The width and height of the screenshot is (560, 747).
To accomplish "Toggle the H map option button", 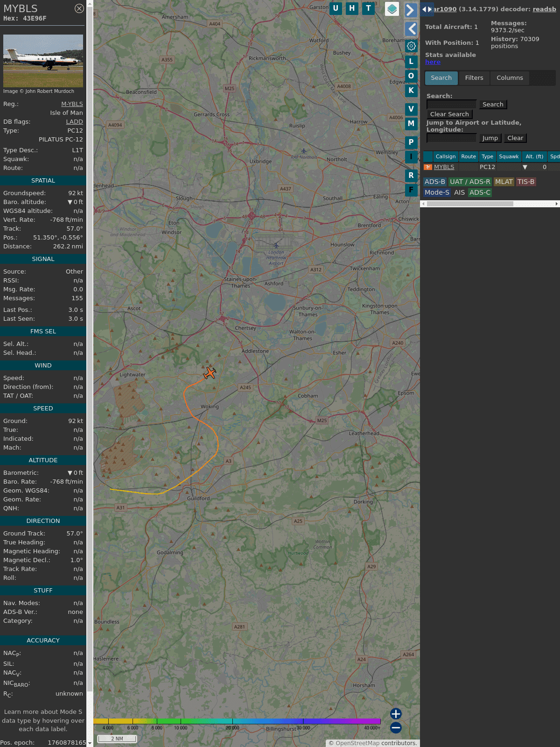I will click(x=352, y=8).
